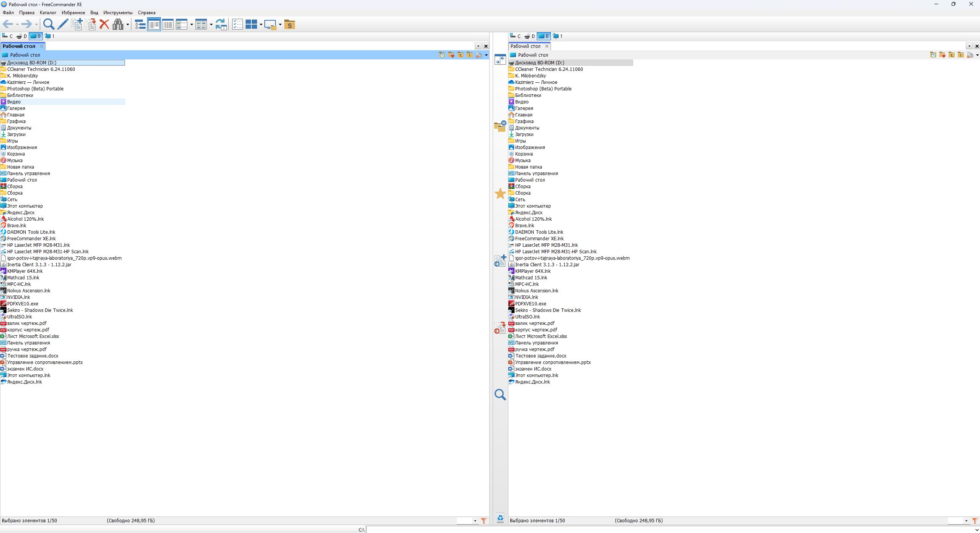Click the left panel filter funnel button
Viewport: 980px width, 533px height.
coord(484,521)
